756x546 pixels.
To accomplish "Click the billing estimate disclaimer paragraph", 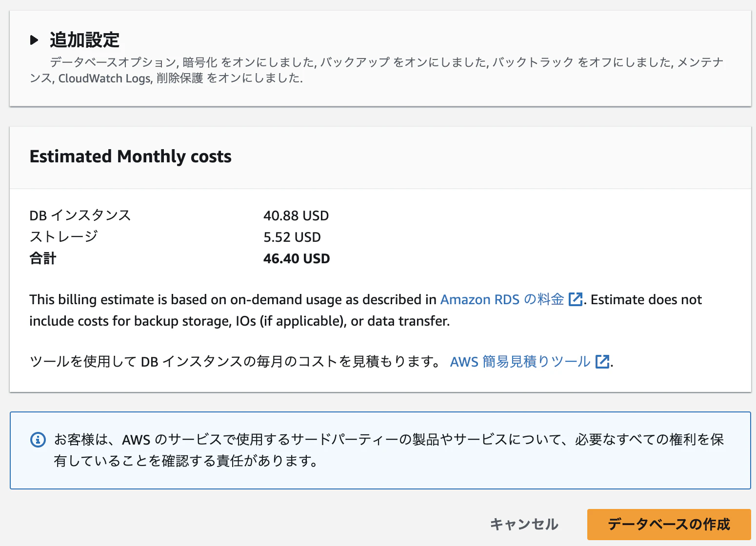I will (234, 310).
